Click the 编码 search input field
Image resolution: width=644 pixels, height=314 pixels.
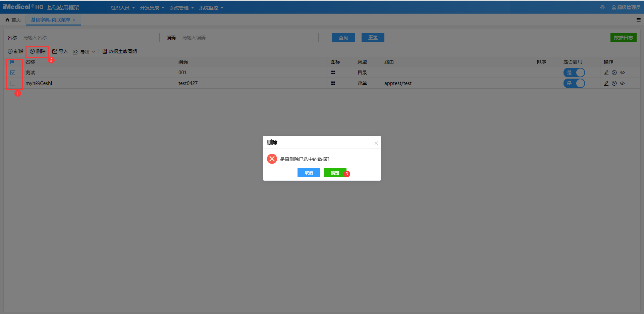click(249, 38)
